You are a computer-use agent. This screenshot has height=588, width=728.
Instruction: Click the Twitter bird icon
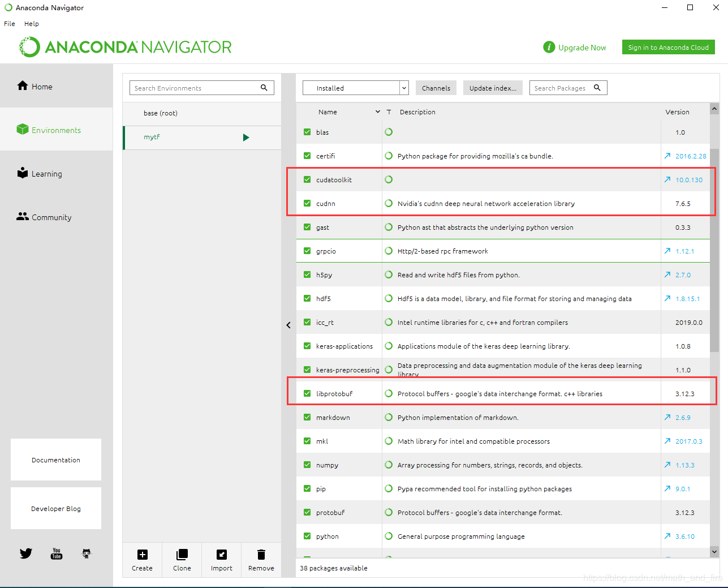point(26,553)
